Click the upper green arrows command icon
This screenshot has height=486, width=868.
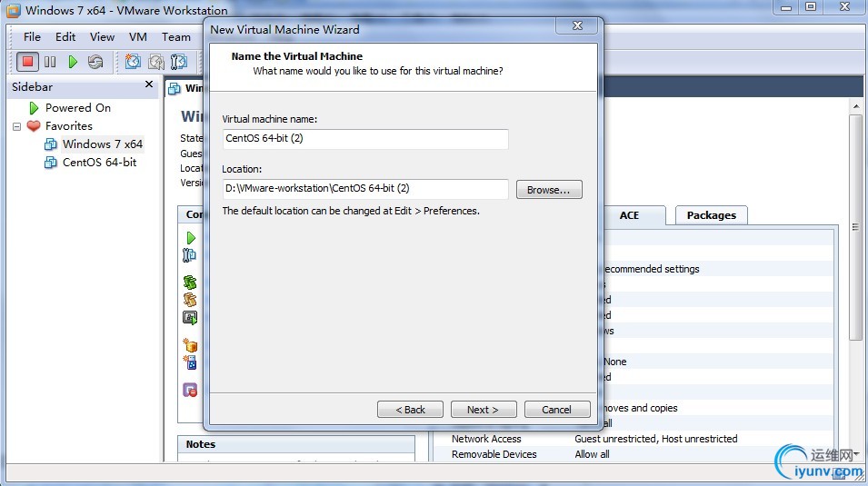coord(190,283)
